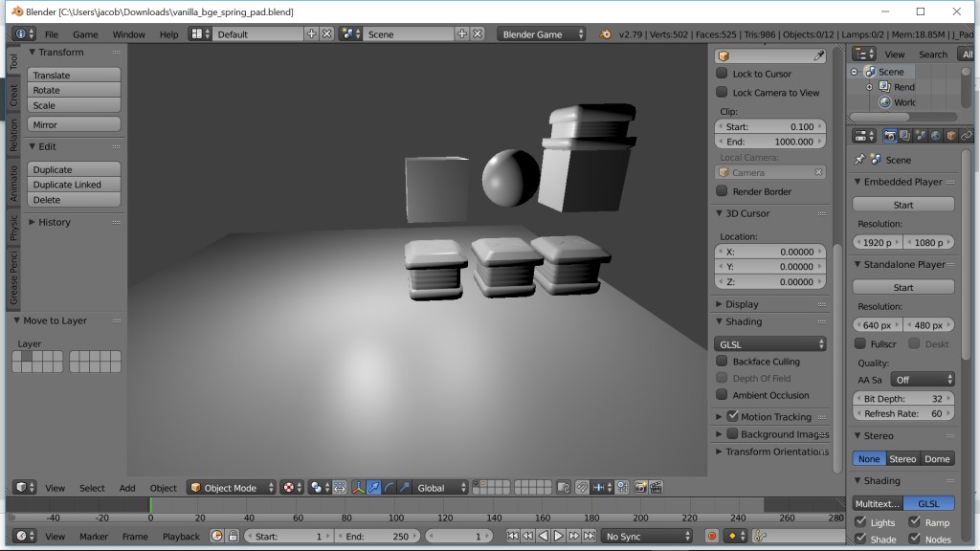Open the Render Layers properties tab

(x=904, y=136)
